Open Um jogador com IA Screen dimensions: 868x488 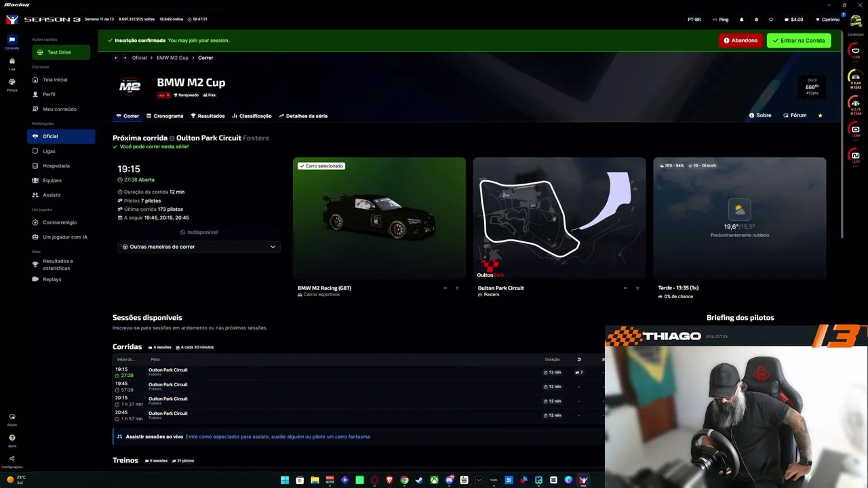(x=61, y=237)
